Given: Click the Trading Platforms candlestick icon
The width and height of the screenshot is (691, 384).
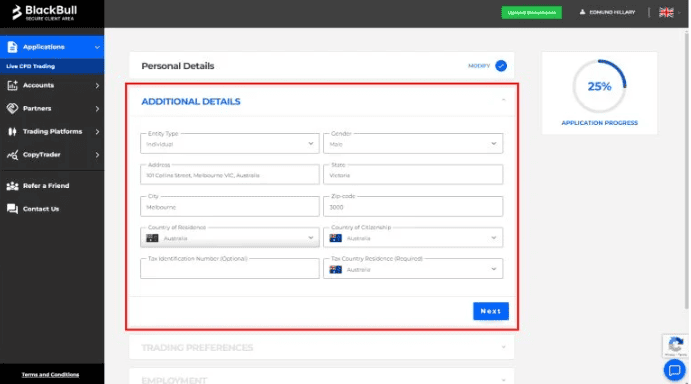Looking at the screenshot, I should tap(12, 131).
